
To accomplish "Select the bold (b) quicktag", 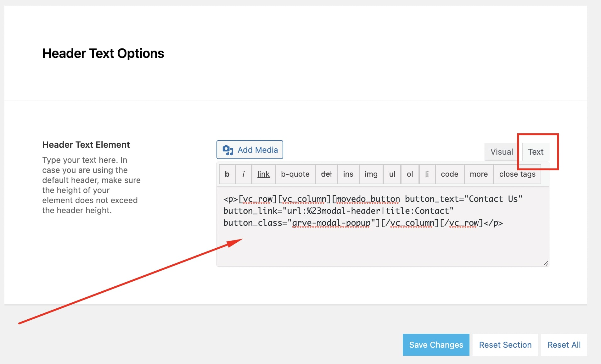I will tap(227, 174).
